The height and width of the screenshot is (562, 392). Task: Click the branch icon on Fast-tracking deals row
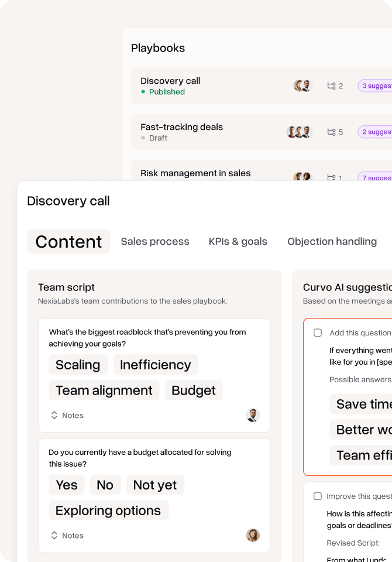pyautogui.click(x=332, y=132)
